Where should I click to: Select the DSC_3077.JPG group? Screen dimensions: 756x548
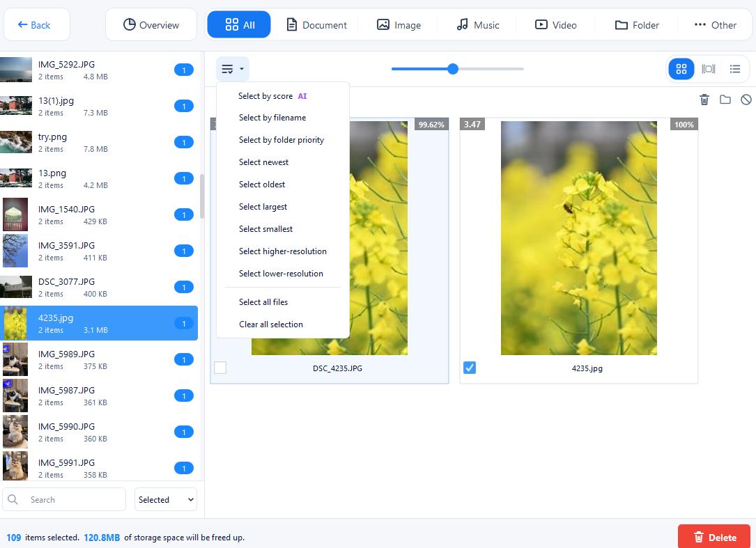[99, 287]
